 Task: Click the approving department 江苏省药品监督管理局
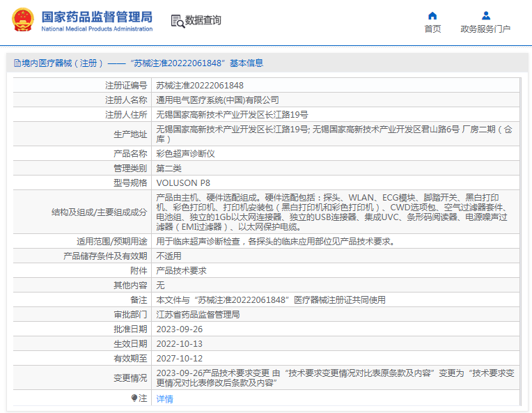tap(198, 315)
